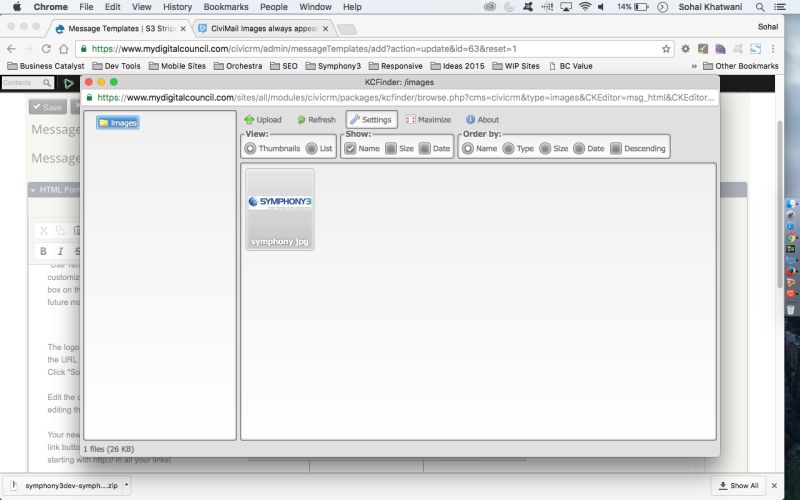Open Responsive bookmarks folder
This screenshot has height=500, width=800.
[395, 66]
